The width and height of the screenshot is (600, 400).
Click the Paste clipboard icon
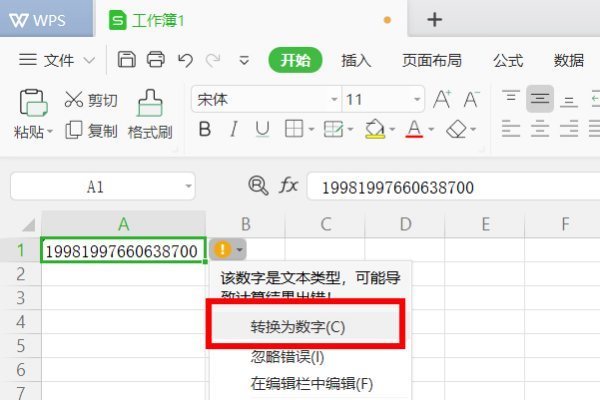(33, 102)
